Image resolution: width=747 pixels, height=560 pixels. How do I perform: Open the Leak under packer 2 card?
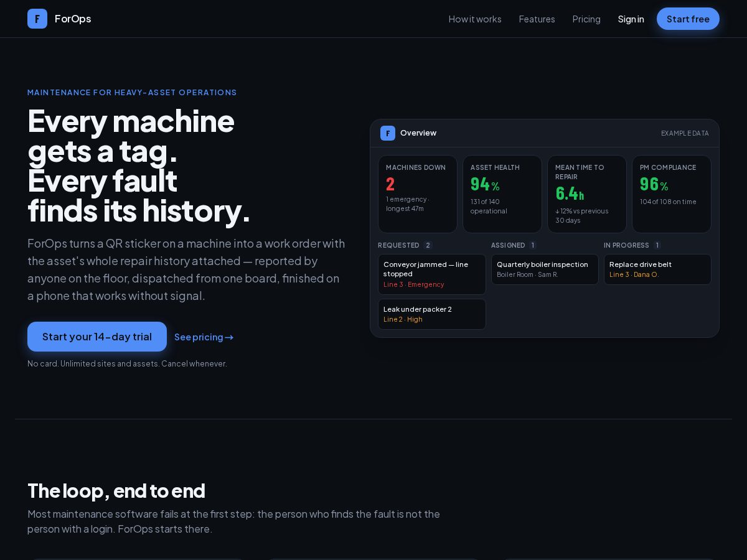tap(432, 314)
